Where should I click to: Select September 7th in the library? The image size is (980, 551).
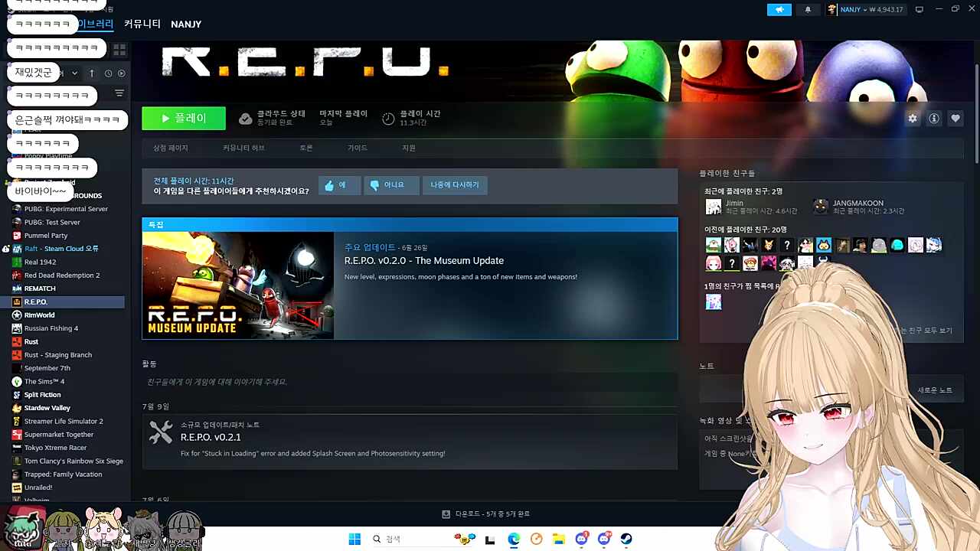(x=47, y=368)
